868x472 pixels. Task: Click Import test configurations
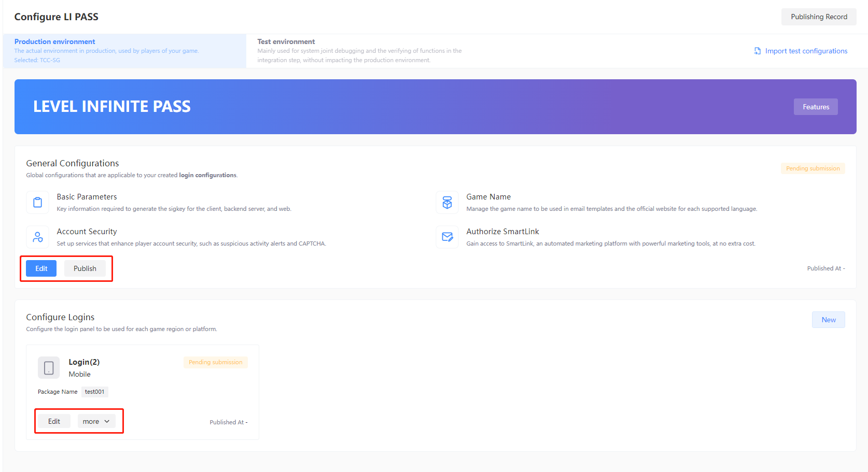[806, 51]
